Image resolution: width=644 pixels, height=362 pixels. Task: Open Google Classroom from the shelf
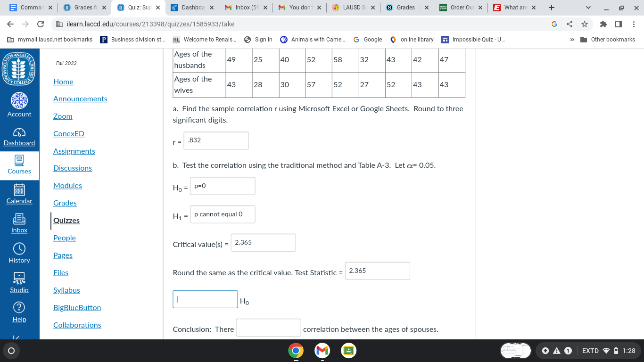[x=348, y=351]
